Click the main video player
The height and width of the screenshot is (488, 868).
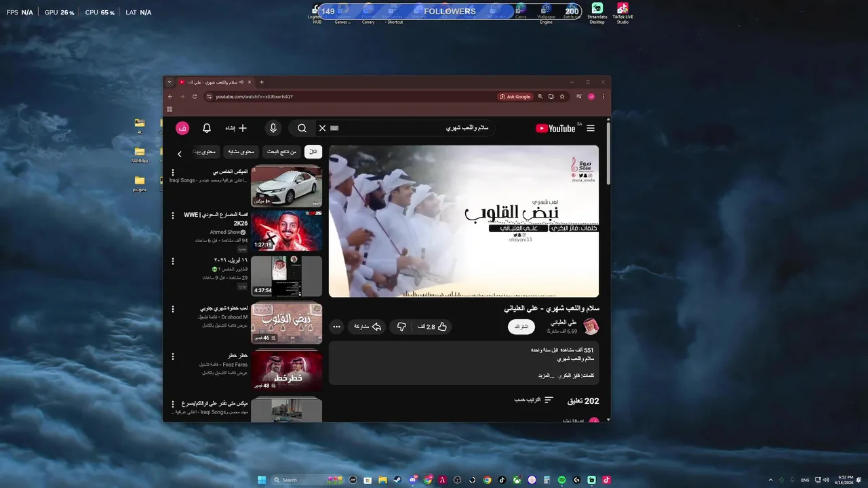click(x=464, y=221)
